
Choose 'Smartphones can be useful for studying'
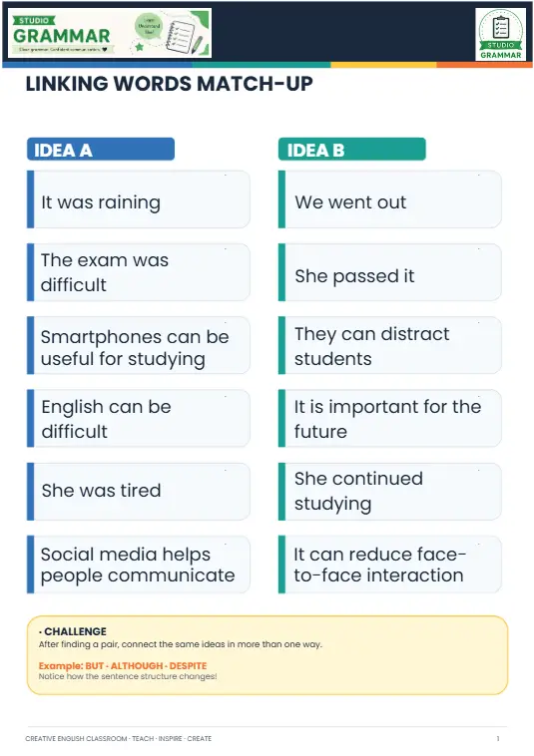click(139, 345)
